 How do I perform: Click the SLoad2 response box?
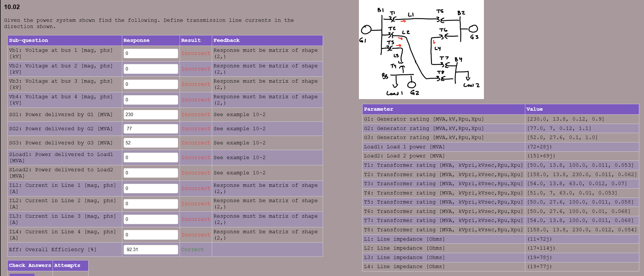pyautogui.click(x=151, y=173)
